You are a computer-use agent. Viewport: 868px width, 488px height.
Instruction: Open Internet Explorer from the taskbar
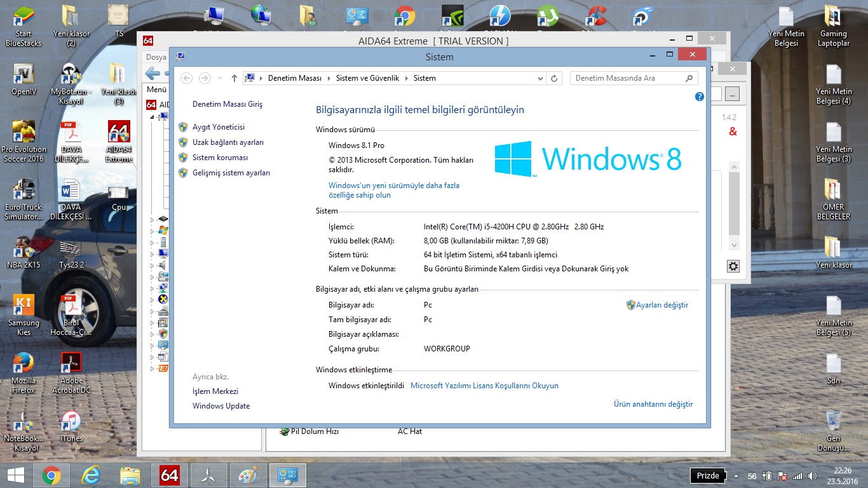91,475
